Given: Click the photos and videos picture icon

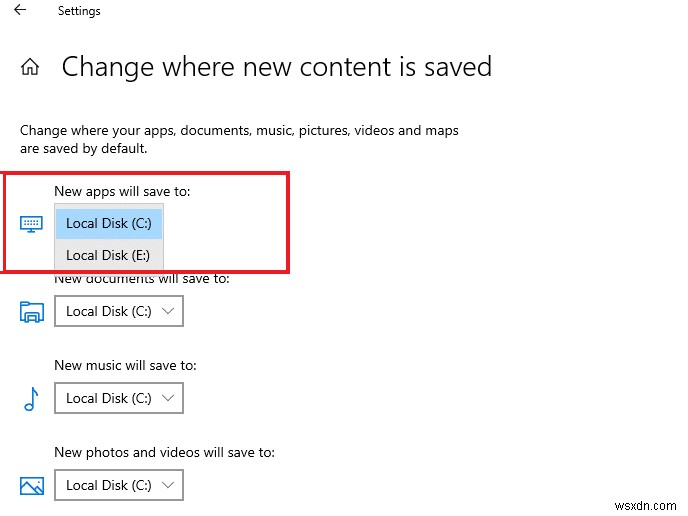Looking at the screenshot, I should tap(32, 486).
